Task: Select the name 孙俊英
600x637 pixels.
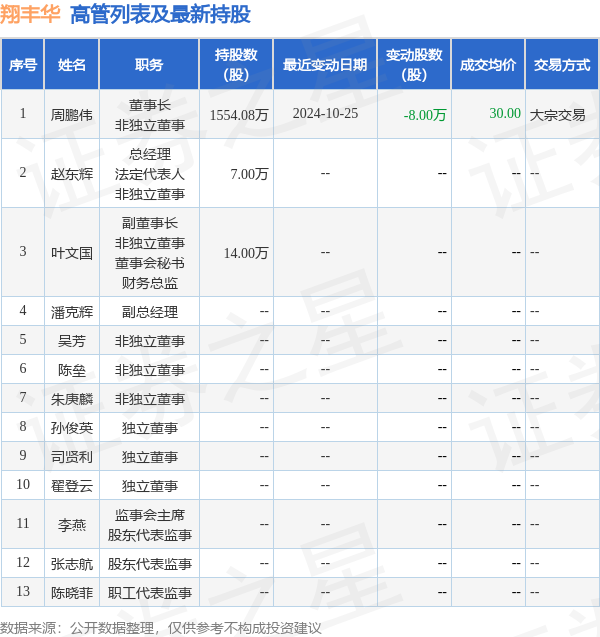Action: [71, 428]
